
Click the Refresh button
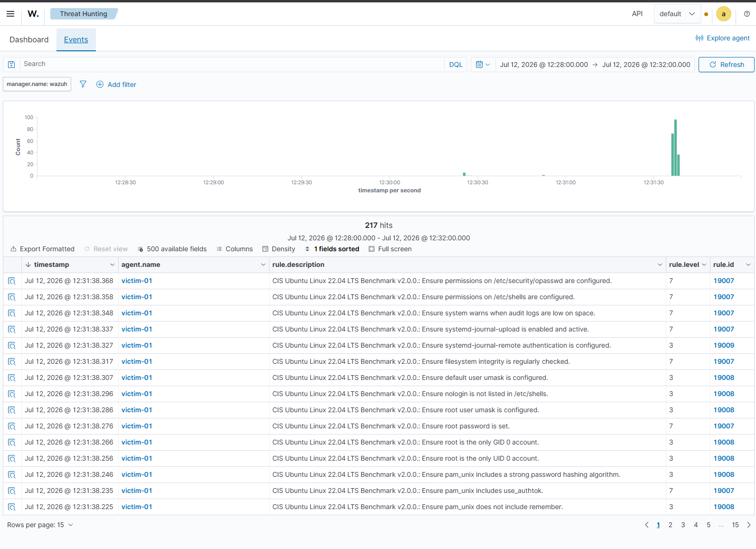(726, 65)
